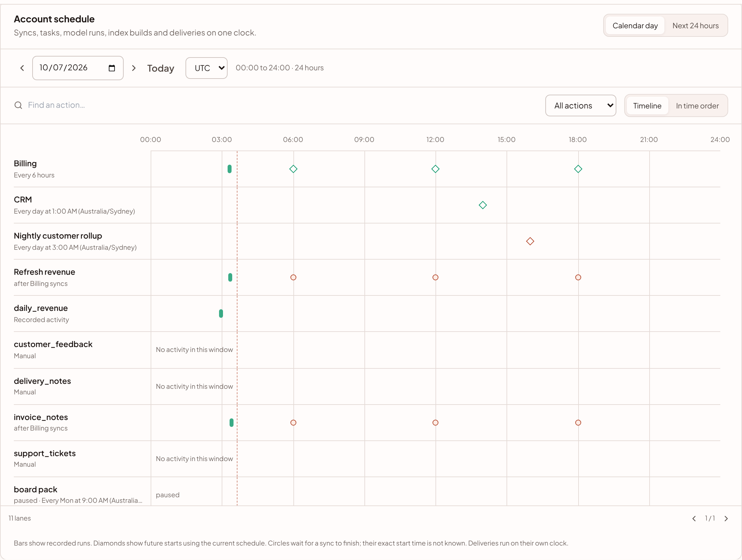The width and height of the screenshot is (742, 560).
Task: Select the support_tickets lane label
Action: point(45,454)
